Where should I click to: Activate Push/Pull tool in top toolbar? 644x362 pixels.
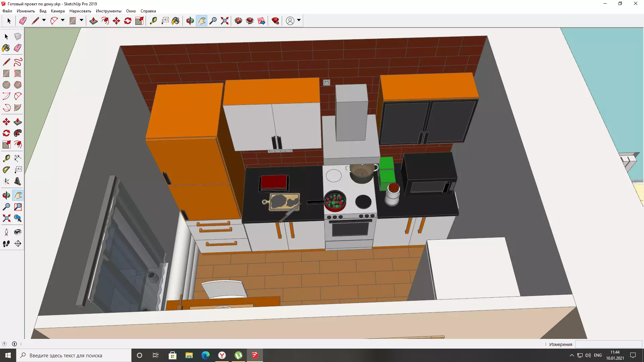pyautogui.click(x=94, y=21)
